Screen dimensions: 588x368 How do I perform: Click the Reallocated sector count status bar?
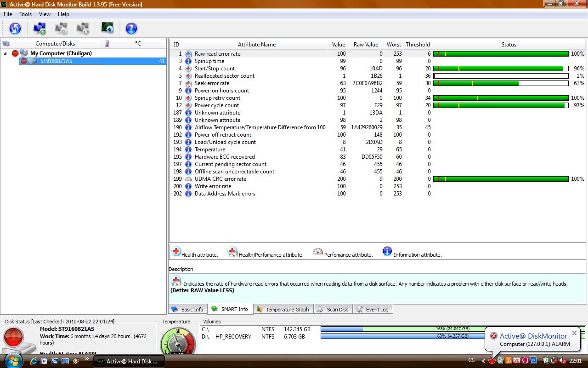pyautogui.click(x=501, y=76)
